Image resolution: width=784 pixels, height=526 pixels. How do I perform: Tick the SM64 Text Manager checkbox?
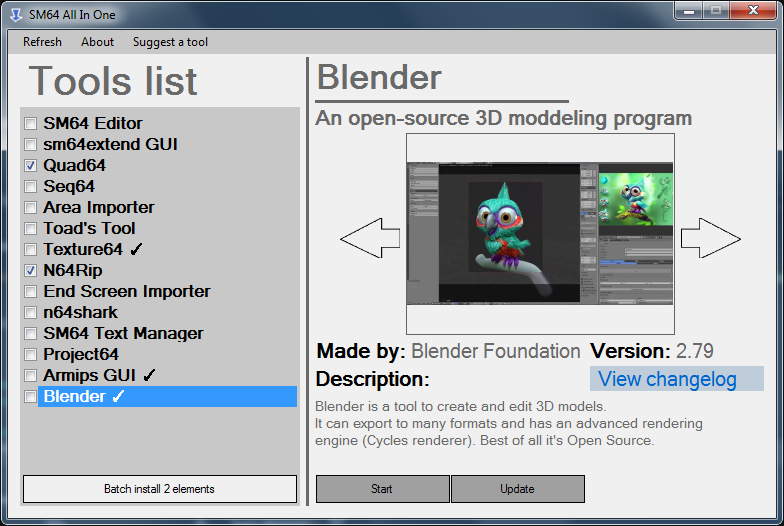30,334
